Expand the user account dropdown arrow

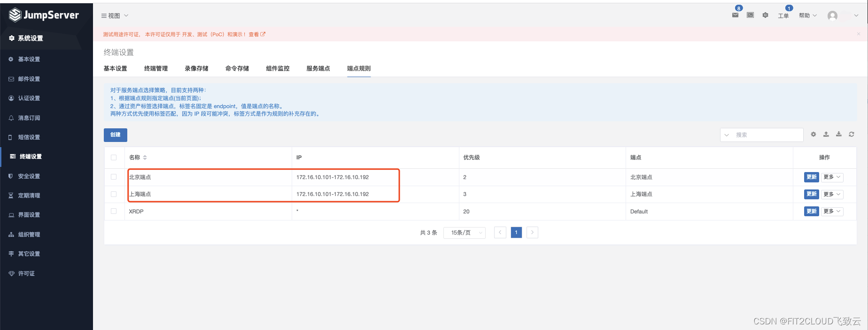(856, 16)
